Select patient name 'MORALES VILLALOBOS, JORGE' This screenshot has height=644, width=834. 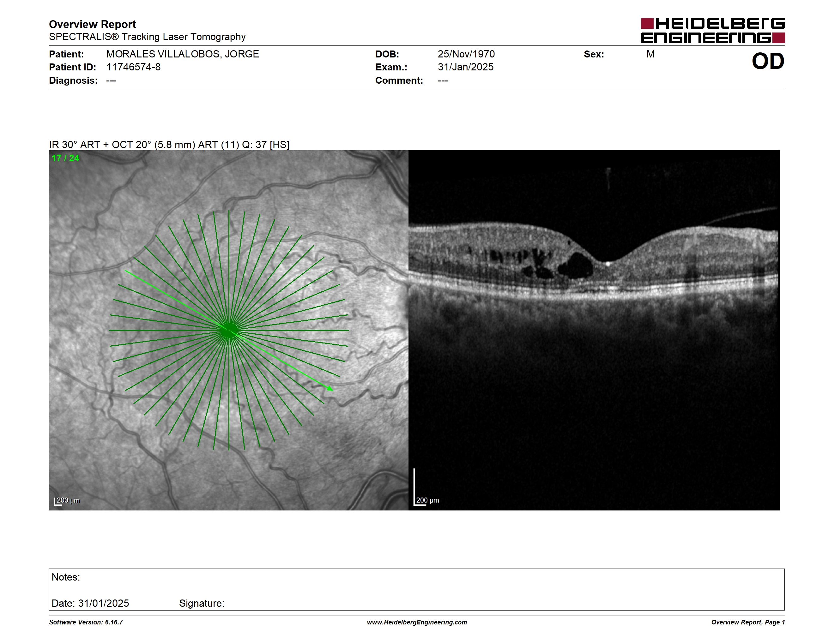pos(183,54)
